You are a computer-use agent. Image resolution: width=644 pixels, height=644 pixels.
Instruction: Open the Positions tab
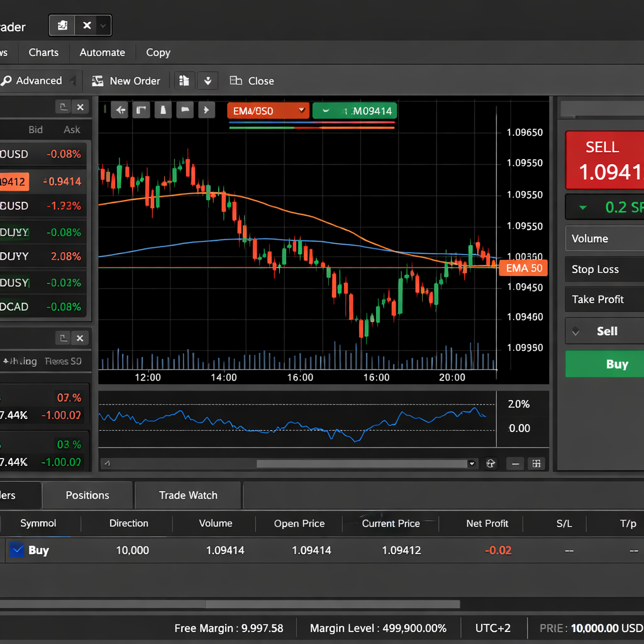(87, 496)
